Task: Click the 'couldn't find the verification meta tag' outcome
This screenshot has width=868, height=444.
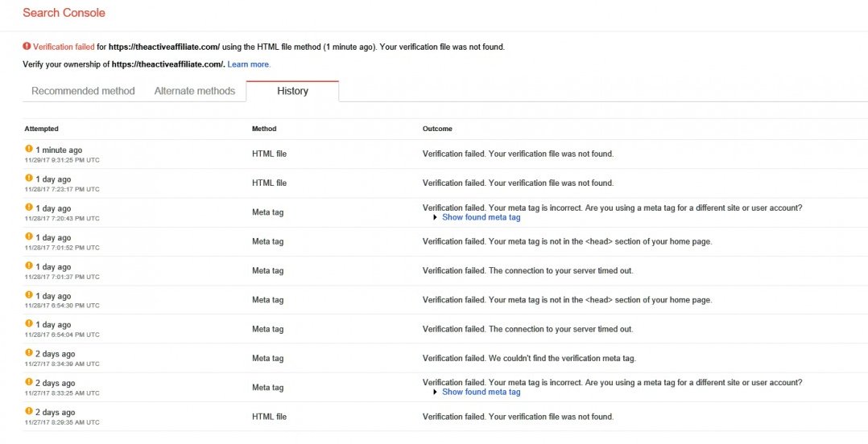Action: (529, 358)
